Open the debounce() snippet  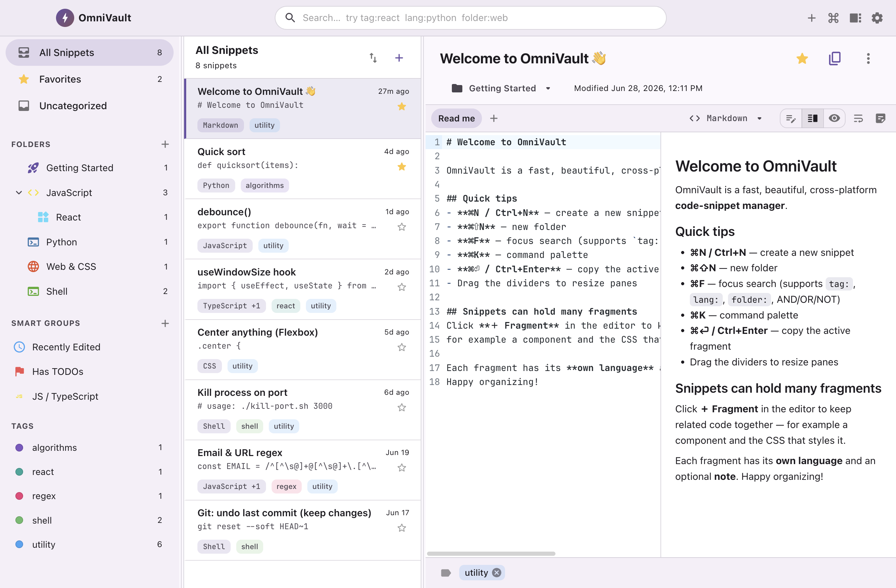click(x=303, y=229)
